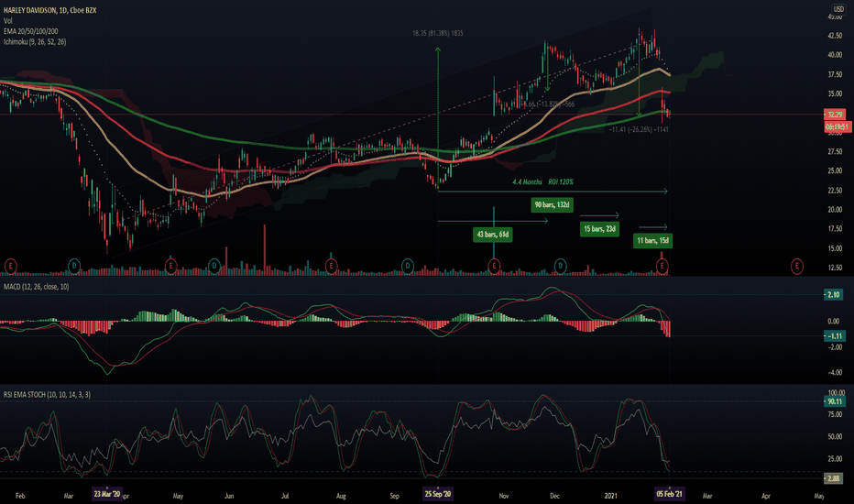
Task: Click the Jul label on time axis
Action: (x=285, y=496)
